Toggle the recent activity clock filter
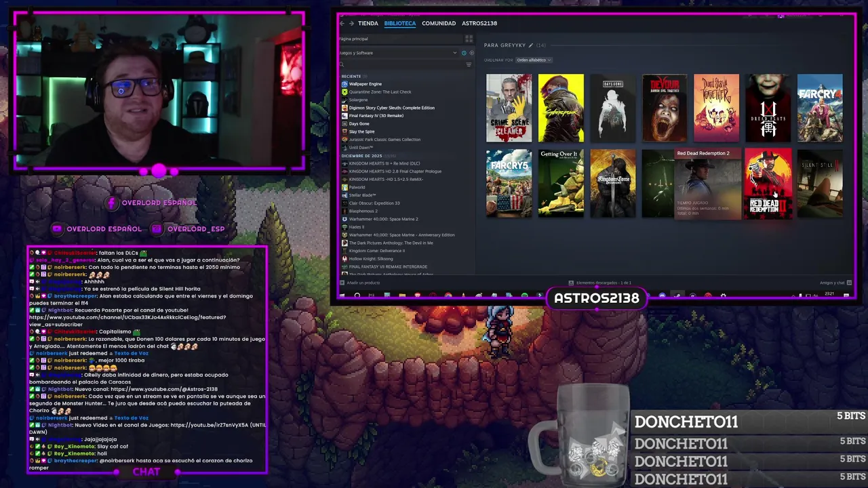 [x=464, y=53]
